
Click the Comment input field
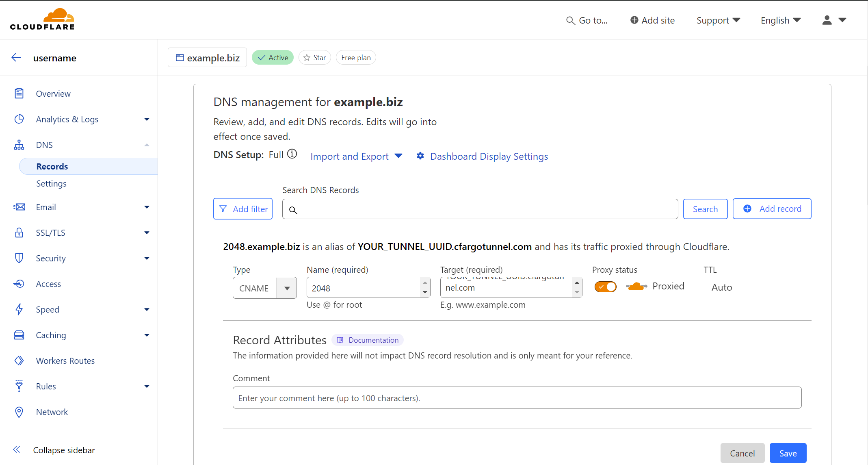pyautogui.click(x=517, y=398)
